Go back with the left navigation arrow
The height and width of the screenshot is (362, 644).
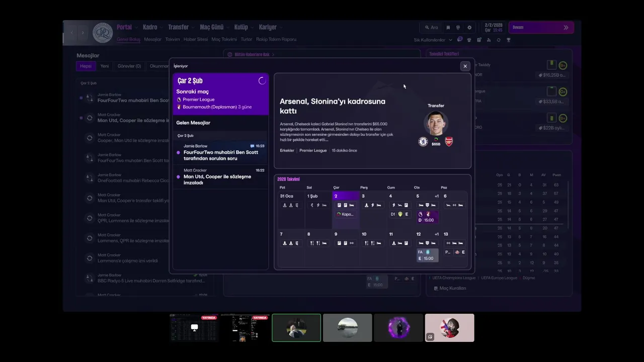click(71, 33)
